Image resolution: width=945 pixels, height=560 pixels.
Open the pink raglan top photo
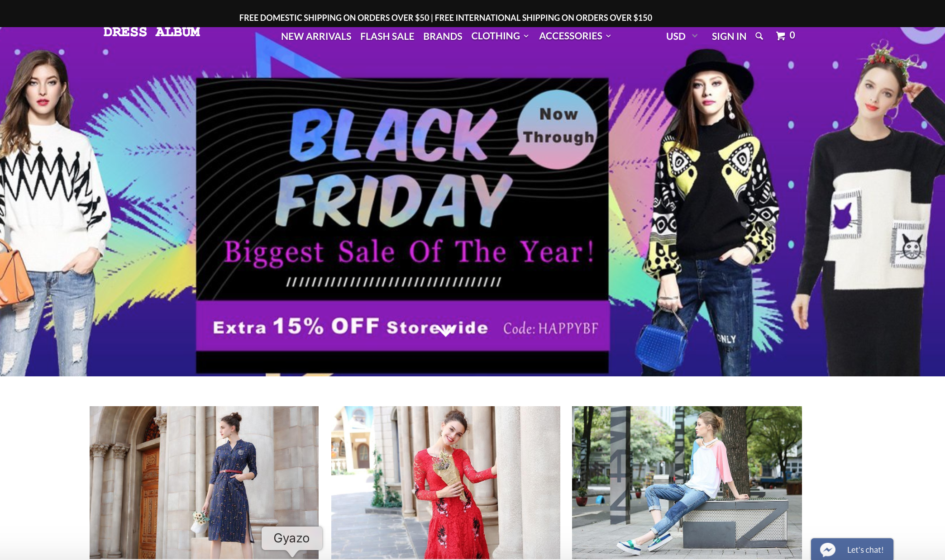click(687, 482)
